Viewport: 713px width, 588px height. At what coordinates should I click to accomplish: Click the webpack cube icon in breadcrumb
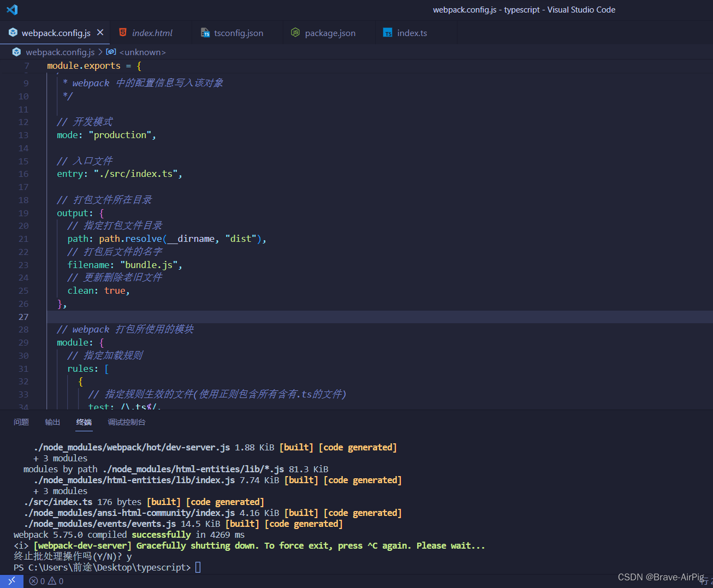click(16, 52)
